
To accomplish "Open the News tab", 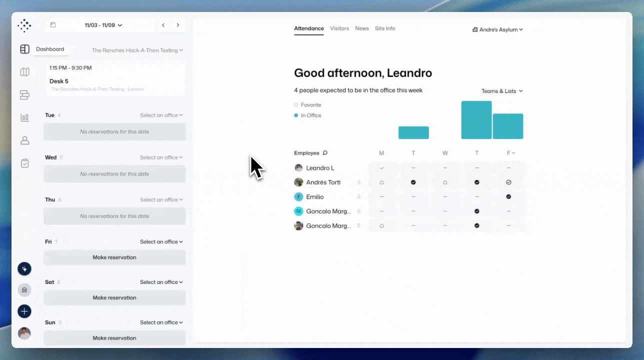I will 362,28.
